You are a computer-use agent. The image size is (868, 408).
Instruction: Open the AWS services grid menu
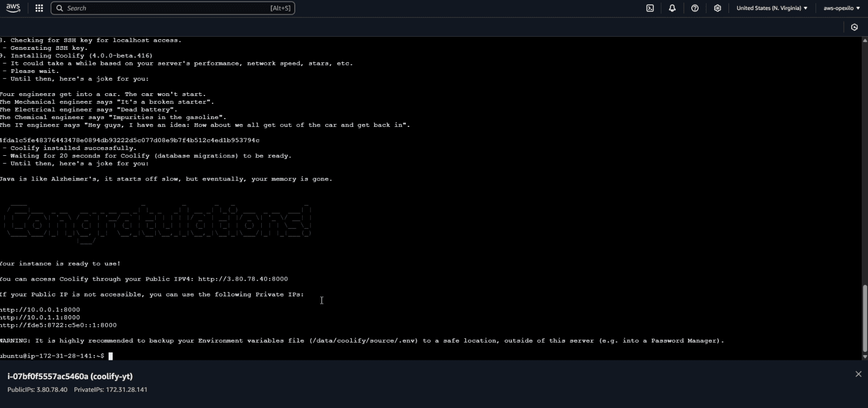pos(39,8)
